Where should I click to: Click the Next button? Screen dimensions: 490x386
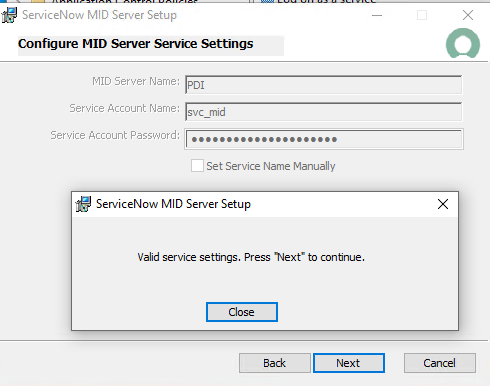click(349, 363)
